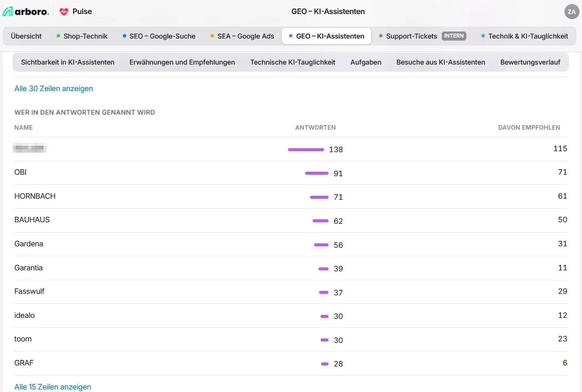Click the Garantia row name
This screenshot has width=582, height=392.
pyautogui.click(x=29, y=268)
